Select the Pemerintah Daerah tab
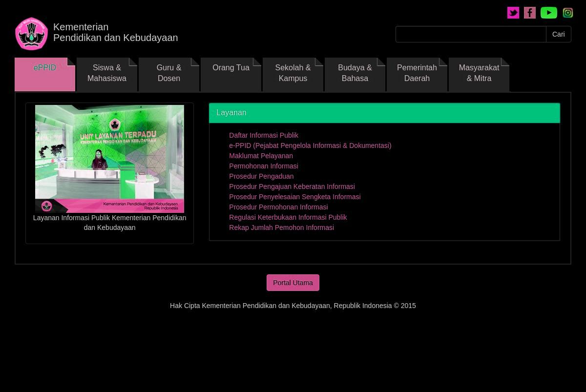 [x=417, y=74]
